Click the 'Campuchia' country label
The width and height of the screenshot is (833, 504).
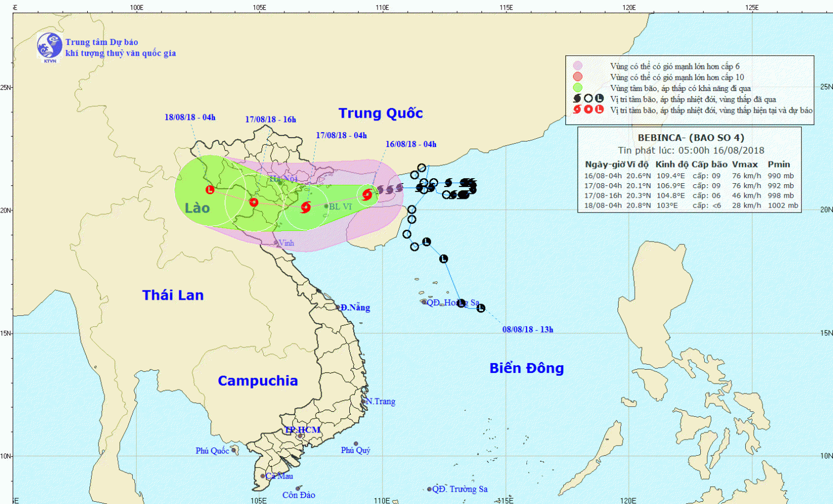[x=258, y=381]
